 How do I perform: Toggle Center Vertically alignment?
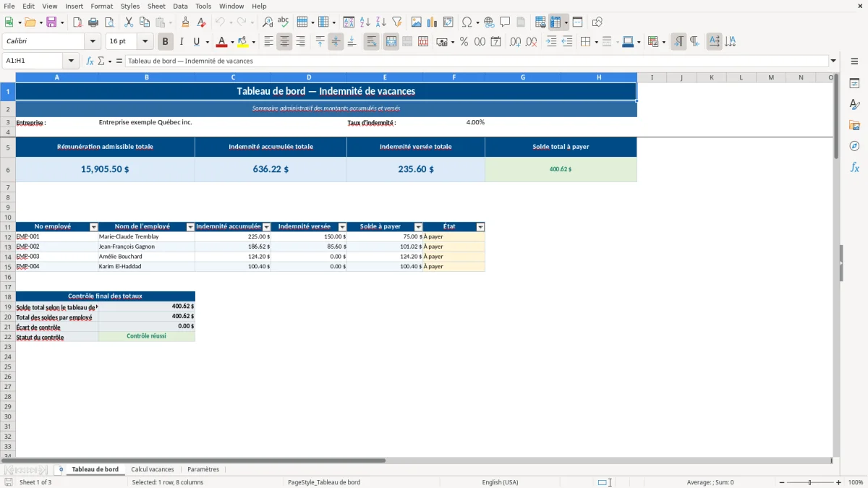pos(336,42)
